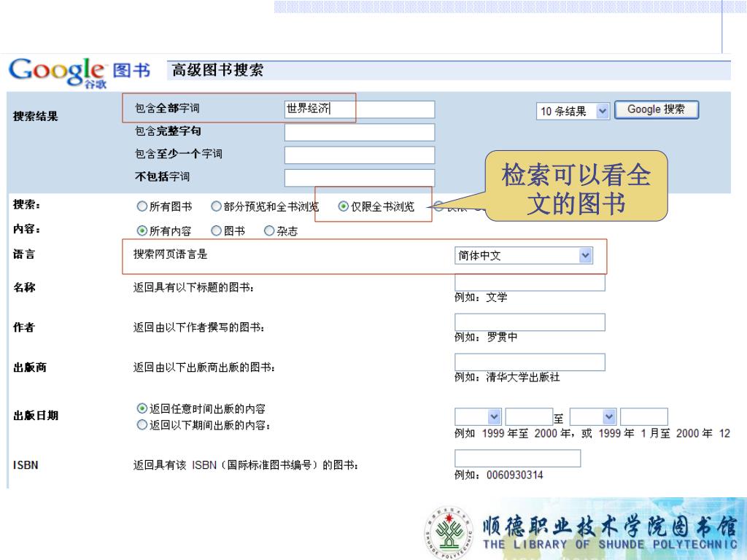Click the 返回由以下作者撰写的图书 label
This screenshot has height=560, width=747.
[198, 327]
